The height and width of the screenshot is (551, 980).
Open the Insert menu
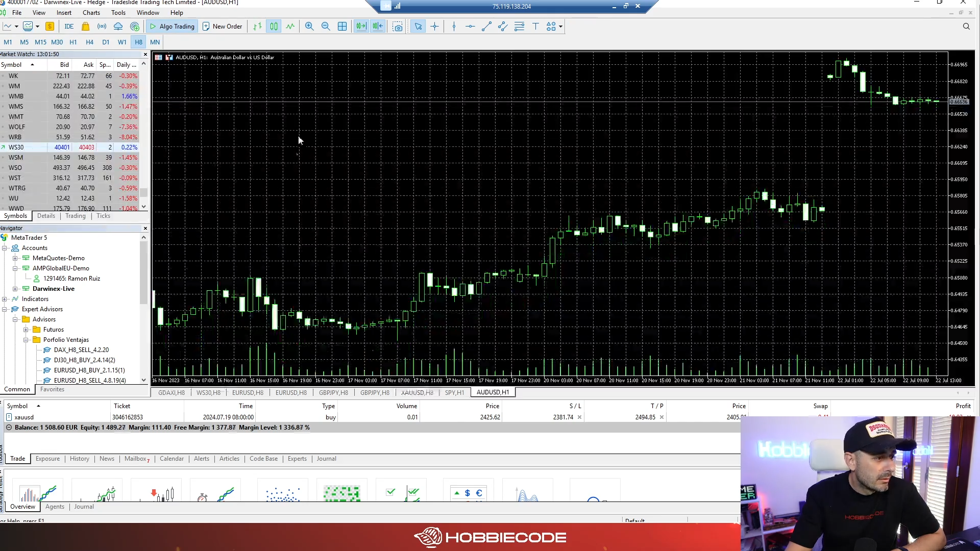[64, 13]
